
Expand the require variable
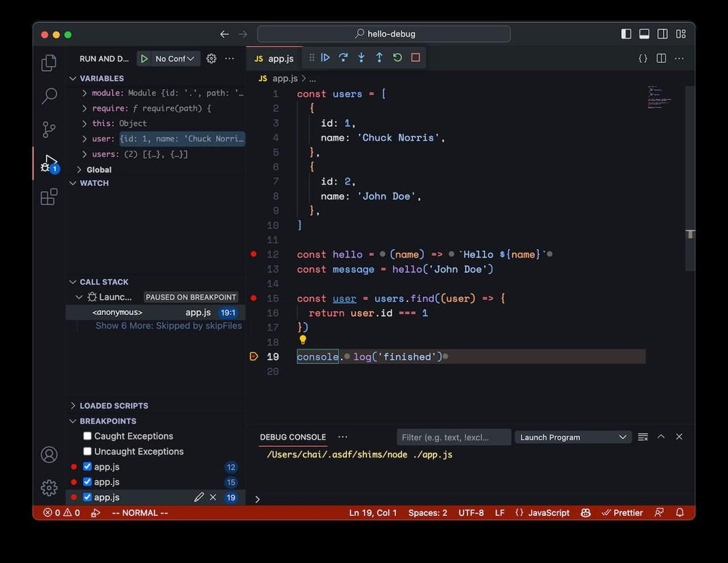pos(84,109)
